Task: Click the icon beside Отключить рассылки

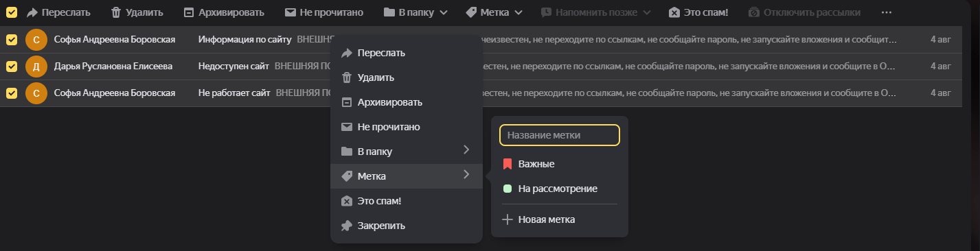Action: [x=754, y=12]
